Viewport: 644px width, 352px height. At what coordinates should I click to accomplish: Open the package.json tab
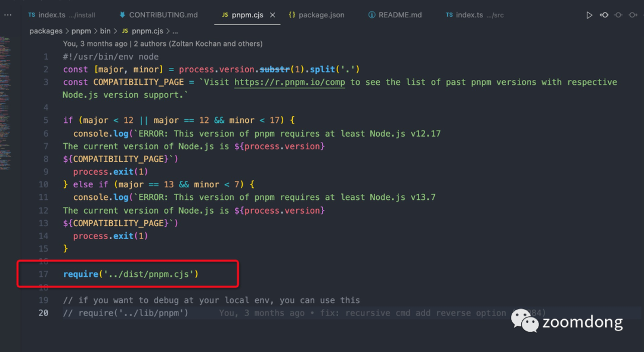[317, 15]
